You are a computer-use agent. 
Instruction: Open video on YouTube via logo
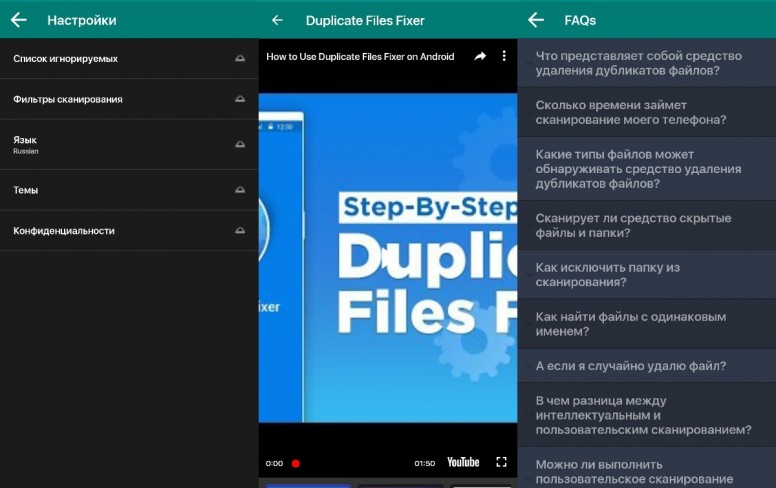pyautogui.click(x=462, y=462)
